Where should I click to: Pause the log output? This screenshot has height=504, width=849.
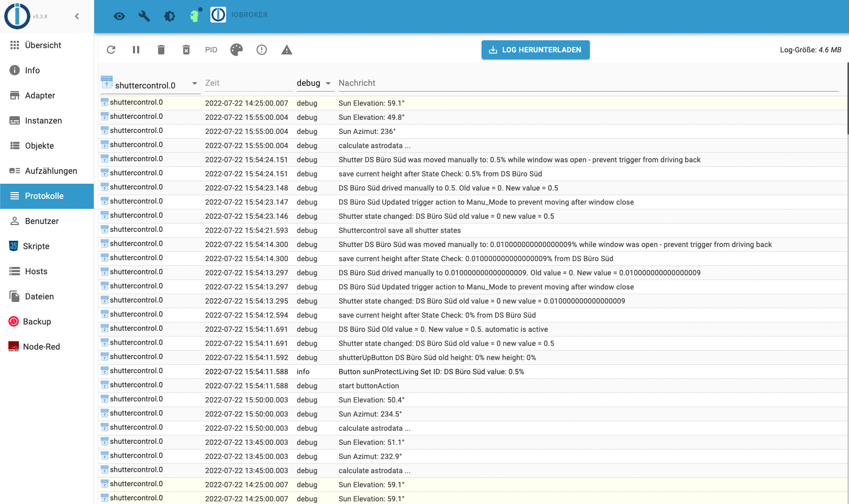pyautogui.click(x=136, y=50)
